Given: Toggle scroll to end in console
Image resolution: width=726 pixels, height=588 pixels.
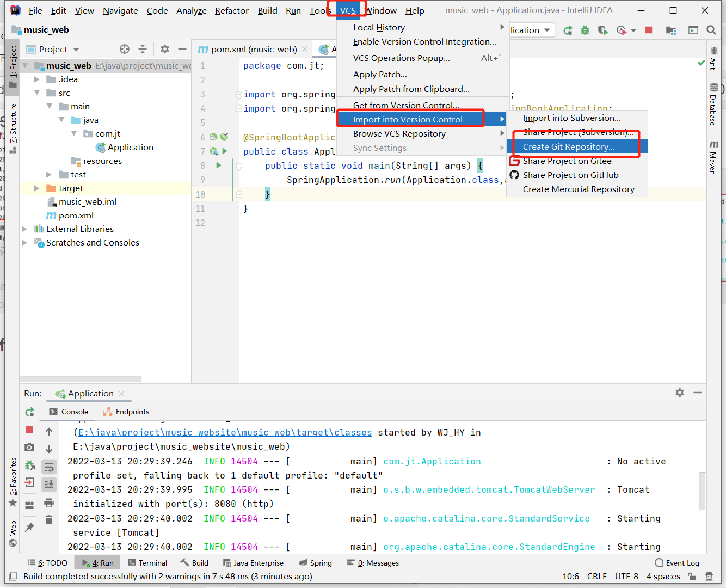Looking at the screenshot, I should (x=49, y=484).
